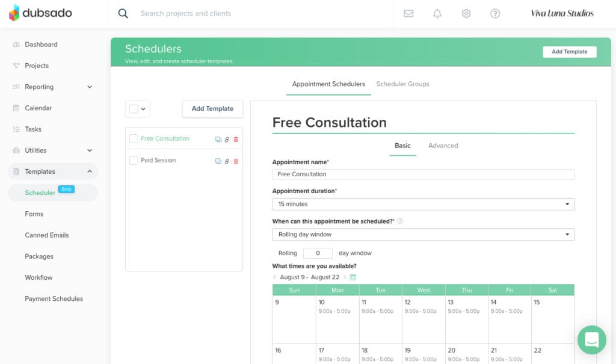The height and width of the screenshot is (364, 616).
Task: Expand the Reporting menu chevron
Action: 90,87
